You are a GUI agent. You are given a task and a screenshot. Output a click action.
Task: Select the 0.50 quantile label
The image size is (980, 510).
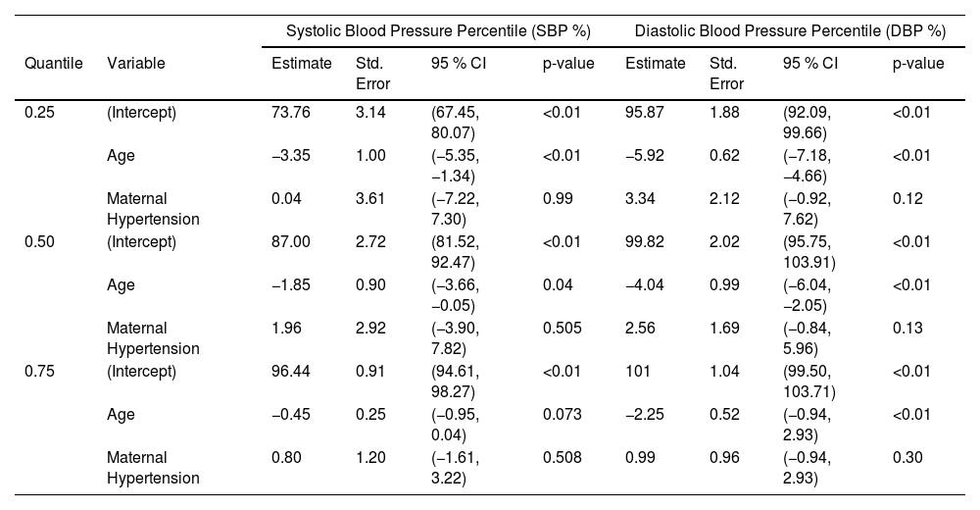pyautogui.click(x=39, y=242)
